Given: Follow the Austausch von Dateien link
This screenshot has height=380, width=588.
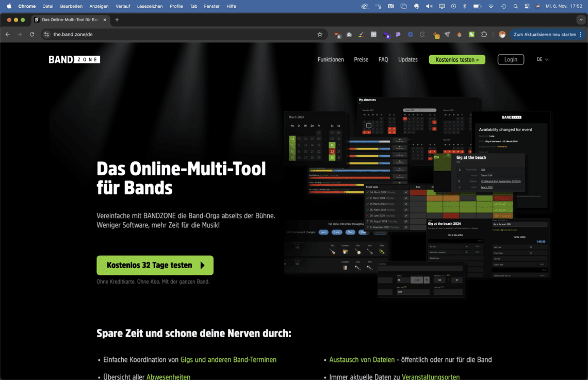Looking at the screenshot, I should click(362, 359).
